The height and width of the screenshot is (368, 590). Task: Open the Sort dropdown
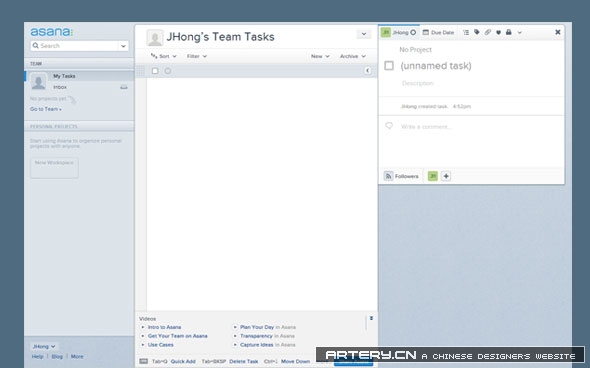click(163, 56)
